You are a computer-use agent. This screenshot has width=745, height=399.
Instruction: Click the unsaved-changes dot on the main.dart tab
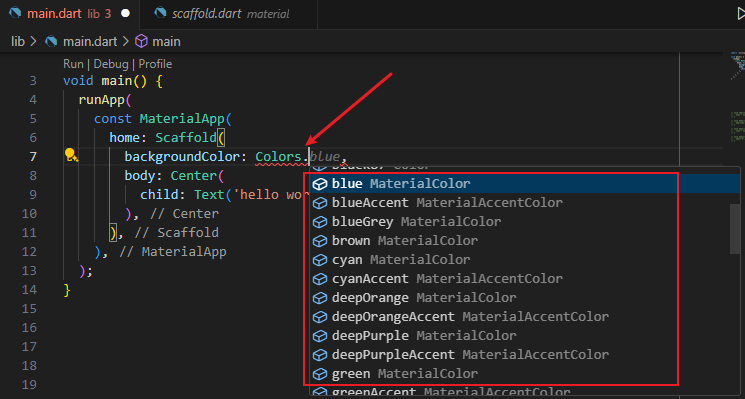pos(125,14)
